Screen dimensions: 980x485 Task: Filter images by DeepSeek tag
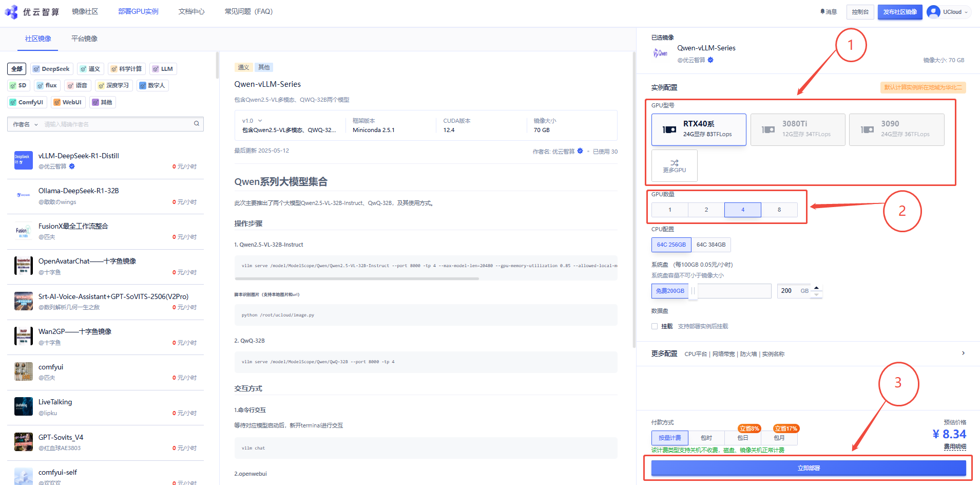tap(51, 69)
